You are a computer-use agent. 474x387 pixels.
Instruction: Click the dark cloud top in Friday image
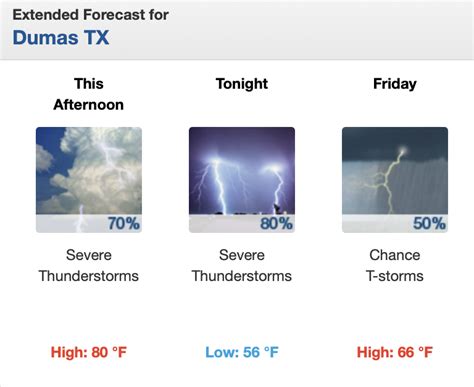pyautogui.click(x=395, y=142)
